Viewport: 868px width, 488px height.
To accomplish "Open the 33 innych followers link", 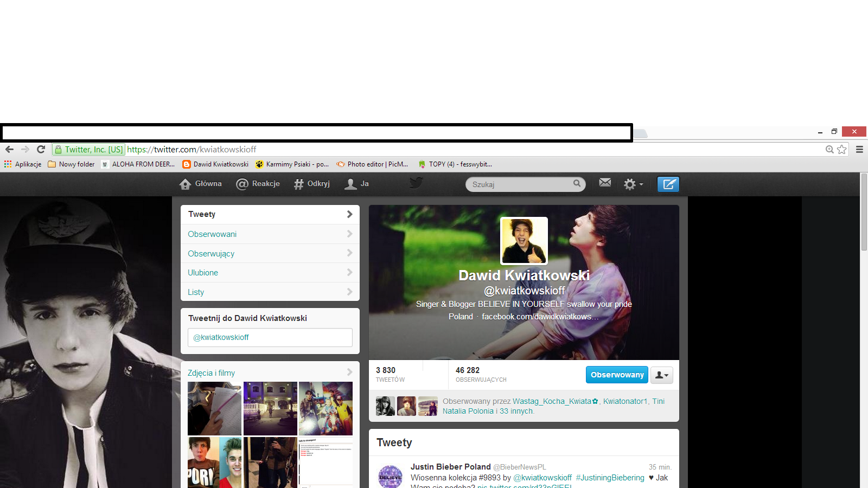I will click(x=516, y=411).
